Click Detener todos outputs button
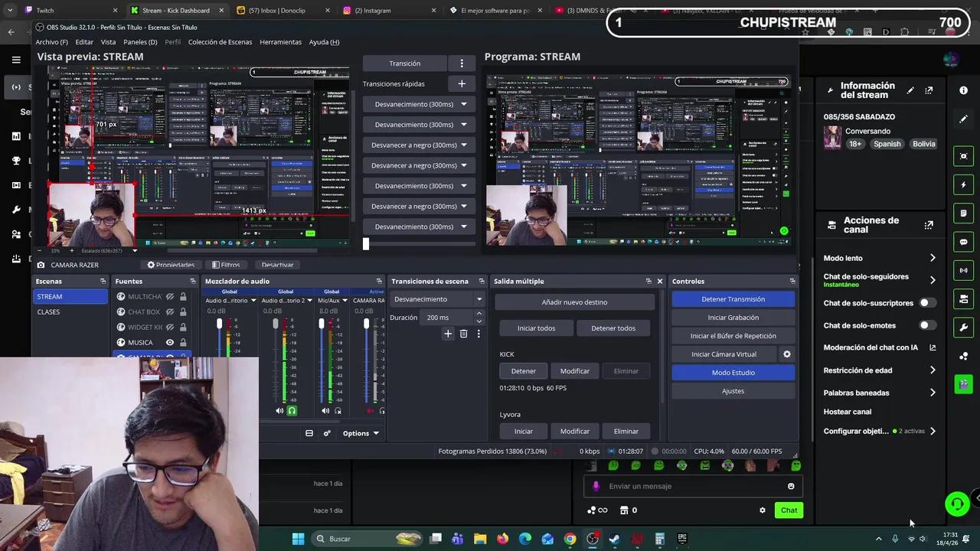This screenshot has width=980, height=551. [x=613, y=328]
